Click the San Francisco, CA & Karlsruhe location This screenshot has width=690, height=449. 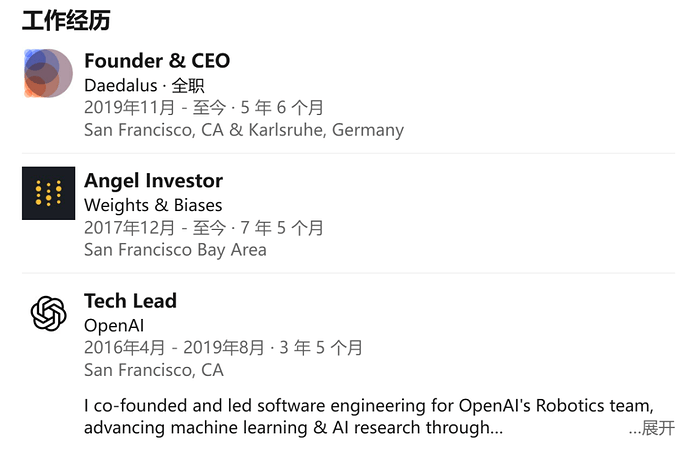244,130
